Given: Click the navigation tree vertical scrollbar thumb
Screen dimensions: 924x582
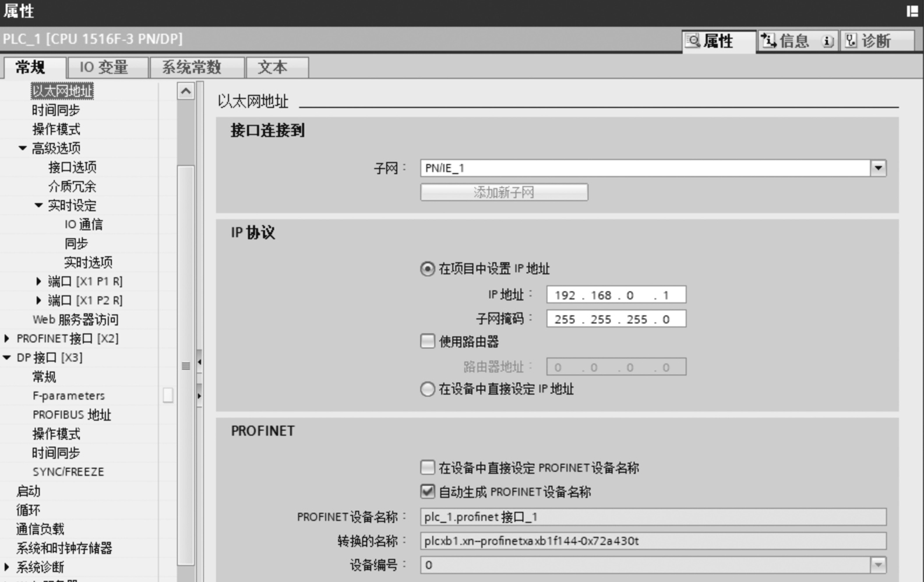Looking at the screenshot, I should 186,365.
